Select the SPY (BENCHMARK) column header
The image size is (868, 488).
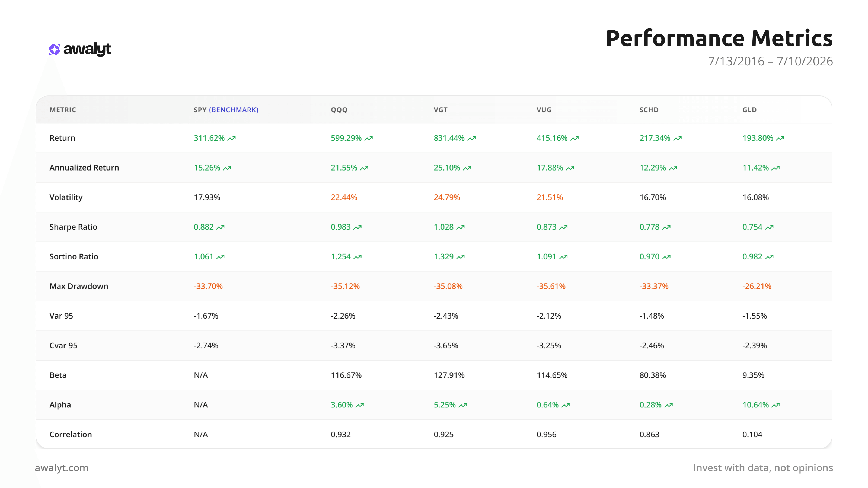[x=226, y=110]
